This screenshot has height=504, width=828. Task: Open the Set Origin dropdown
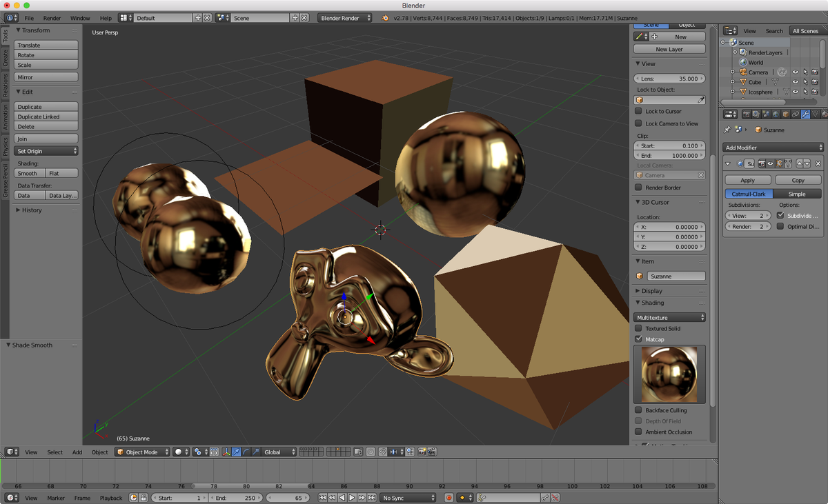pos(46,151)
